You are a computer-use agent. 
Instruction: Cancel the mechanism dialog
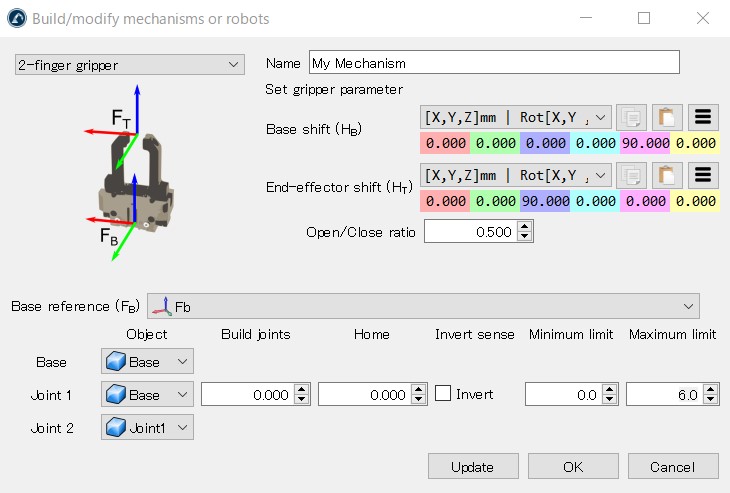pyautogui.click(x=672, y=466)
